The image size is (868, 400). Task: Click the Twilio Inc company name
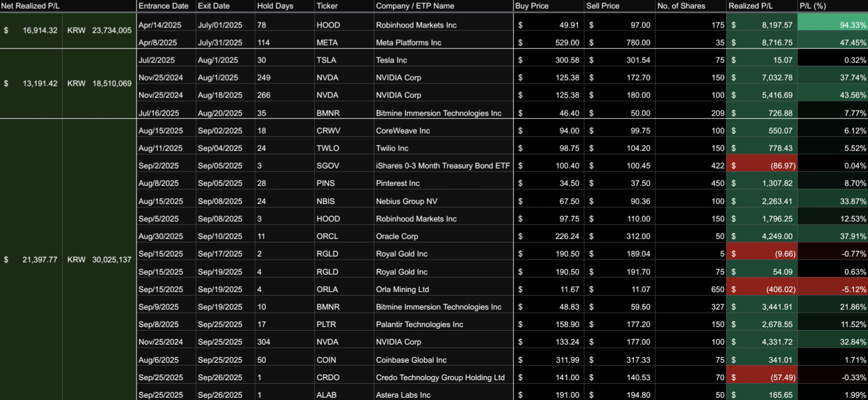(x=392, y=148)
